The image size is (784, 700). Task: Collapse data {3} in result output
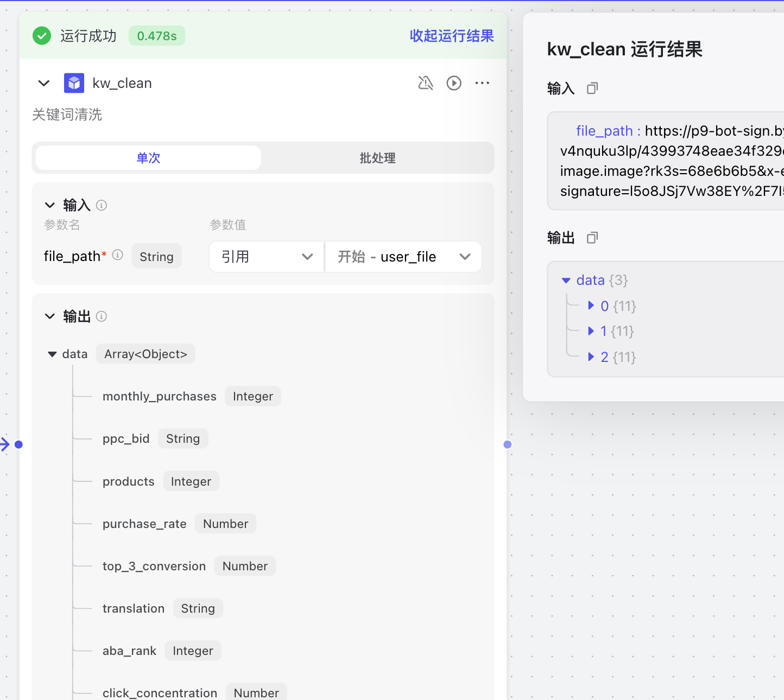click(x=566, y=281)
